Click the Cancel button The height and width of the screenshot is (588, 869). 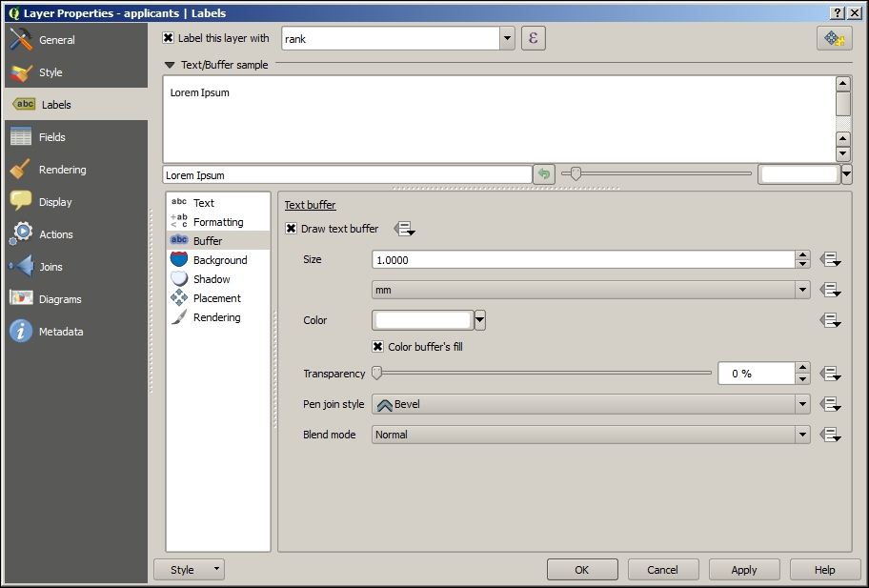(x=663, y=570)
